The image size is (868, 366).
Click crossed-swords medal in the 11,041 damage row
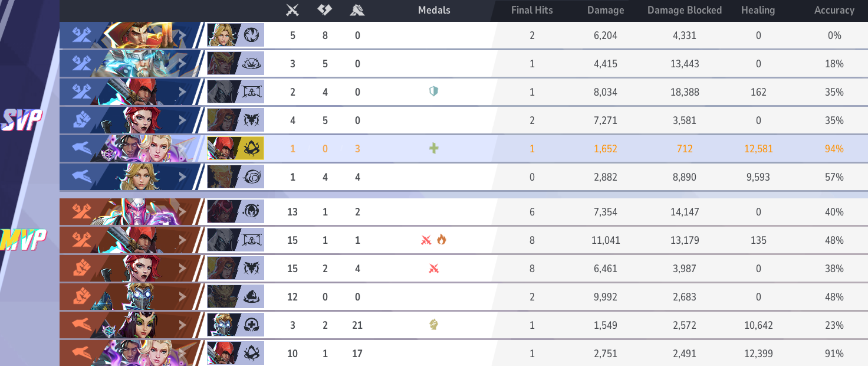coord(426,240)
